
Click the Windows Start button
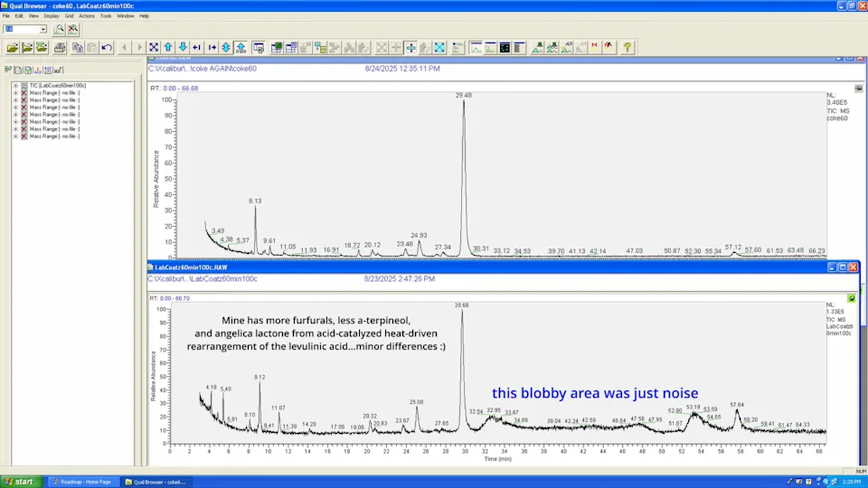[x=18, y=481]
